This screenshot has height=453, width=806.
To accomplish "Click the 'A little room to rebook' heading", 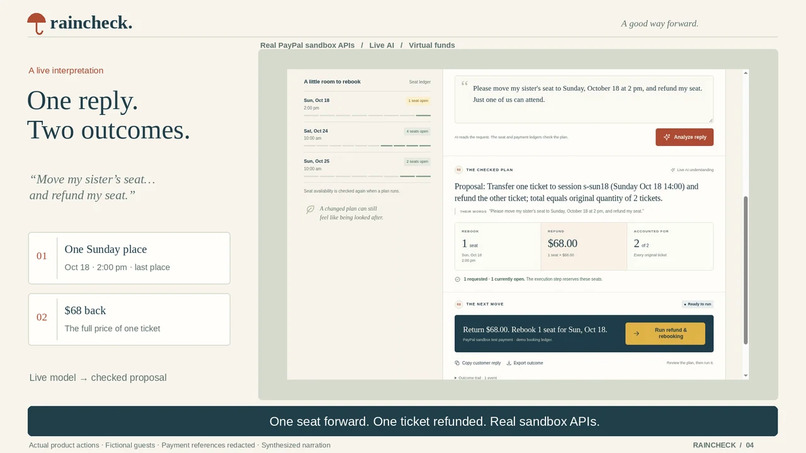I will coord(332,82).
